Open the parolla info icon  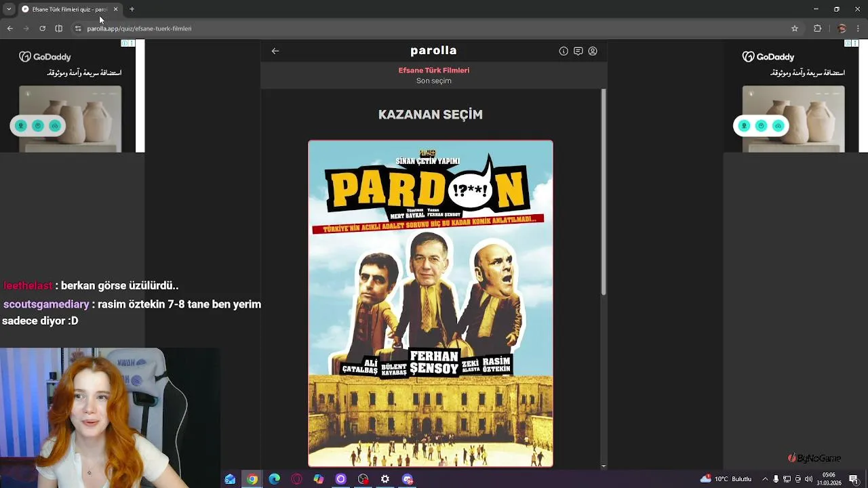(564, 51)
